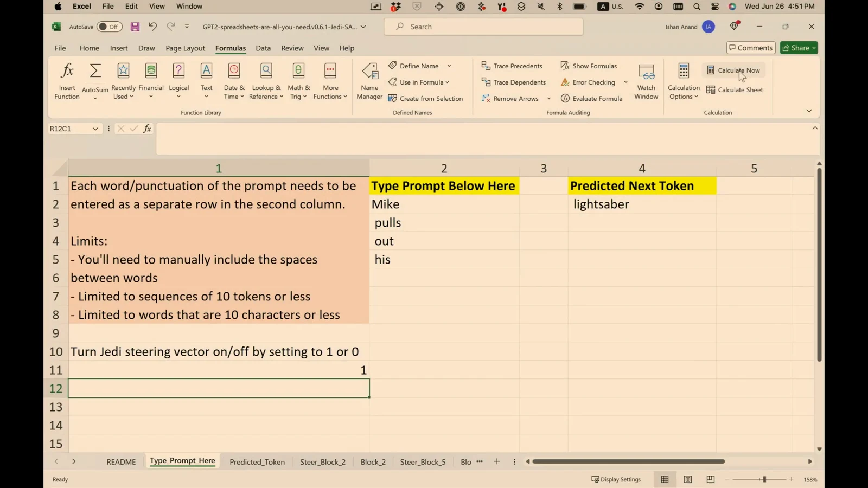This screenshot has height=488, width=868.
Task: Click the AutoSum sigma icon
Action: pos(95,71)
